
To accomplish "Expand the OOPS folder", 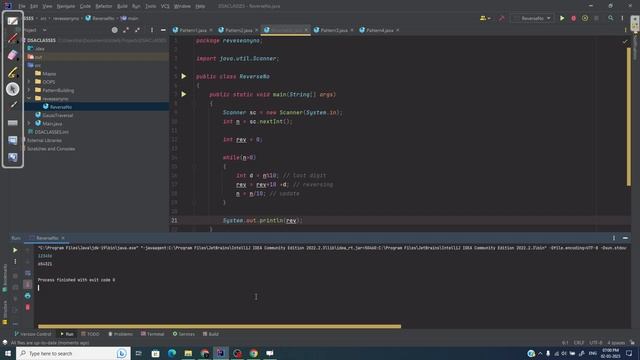I will point(29,82).
